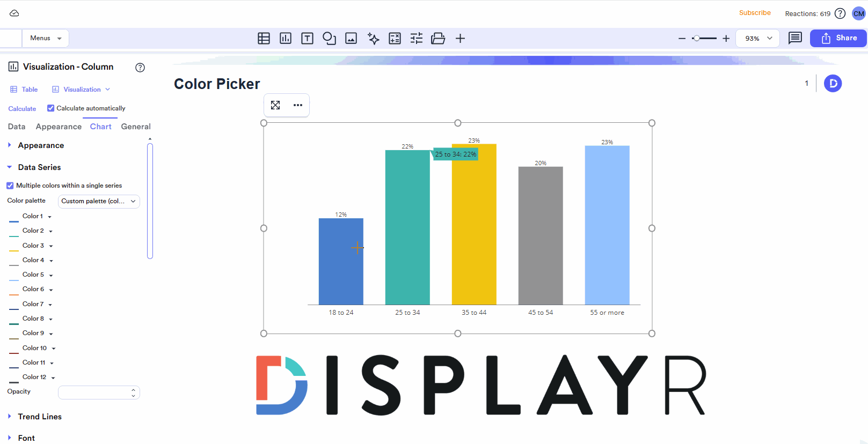868x444 pixels.
Task: Click the expand chart icon above chart
Action: [275, 105]
